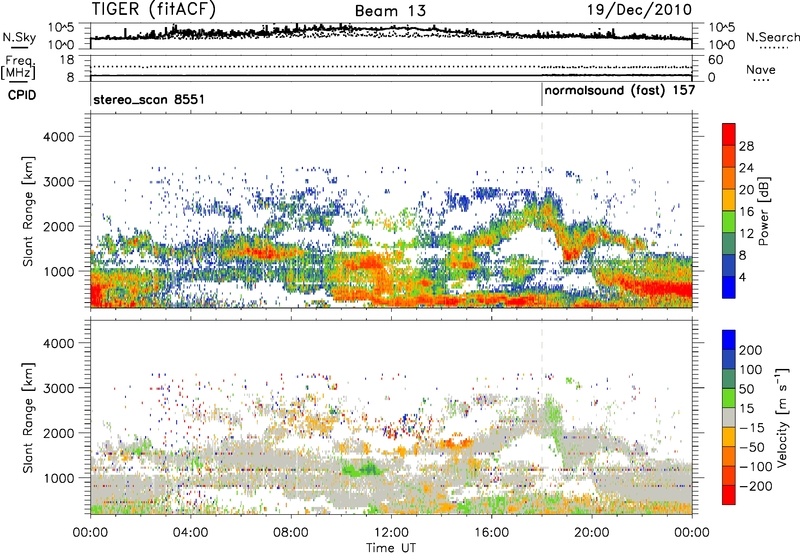Viewport: 800px width, 554px height.
Task: Click the 'normalsound (fast) 157' text
Action: pos(619,91)
